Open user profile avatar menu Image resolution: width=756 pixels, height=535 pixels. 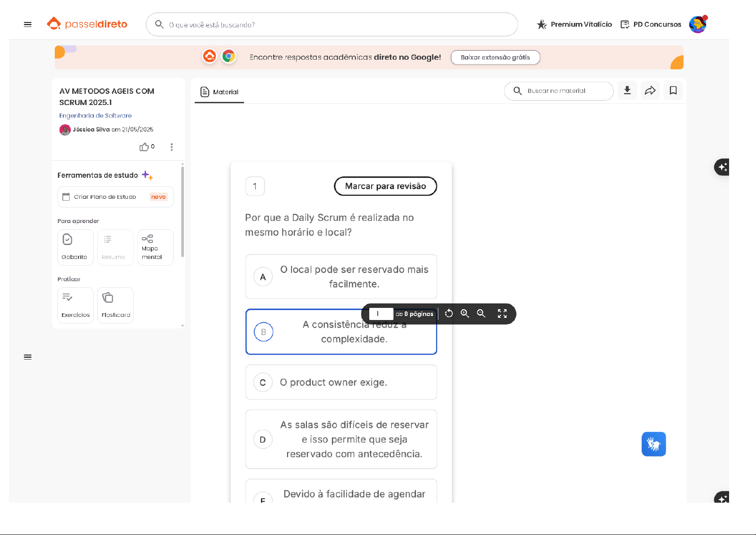point(697,25)
